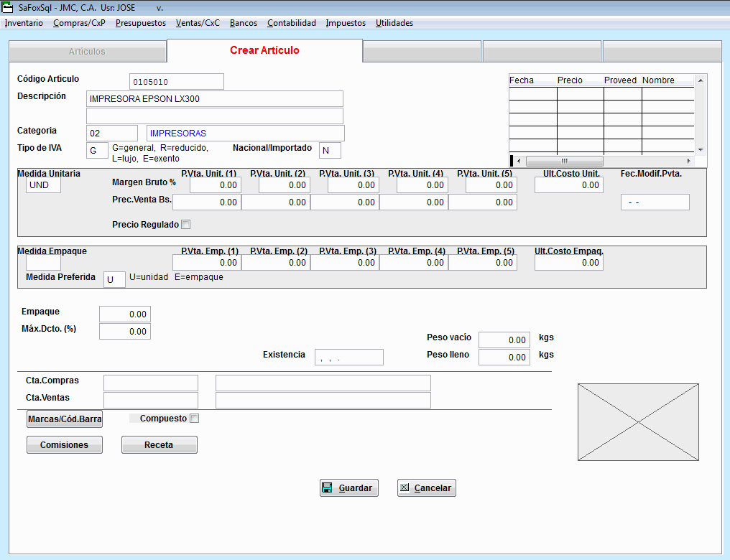Click the SaFoxSql application icon in title bar
Image resolution: width=730 pixels, height=560 pixels.
(x=9, y=9)
